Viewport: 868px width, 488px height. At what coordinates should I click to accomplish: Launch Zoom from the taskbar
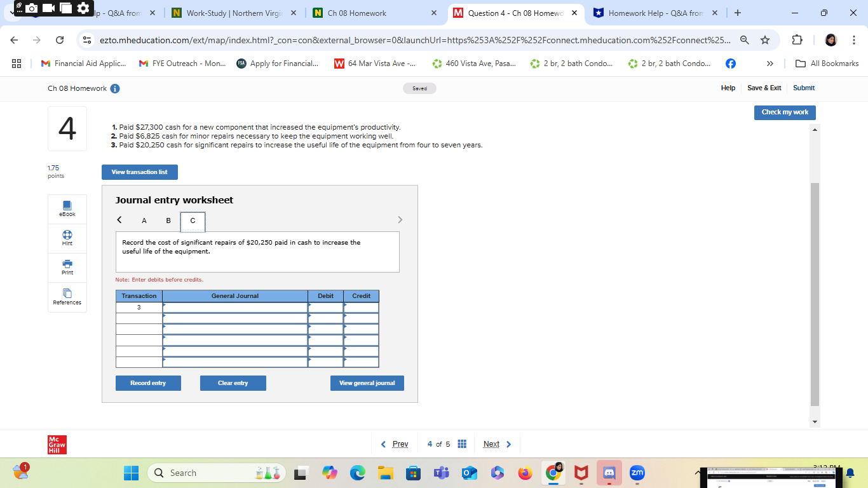[637, 473]
